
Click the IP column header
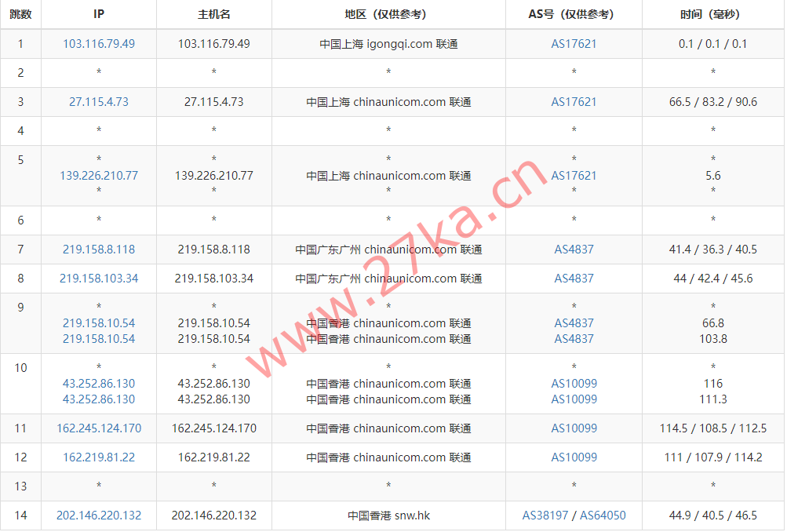99,14
